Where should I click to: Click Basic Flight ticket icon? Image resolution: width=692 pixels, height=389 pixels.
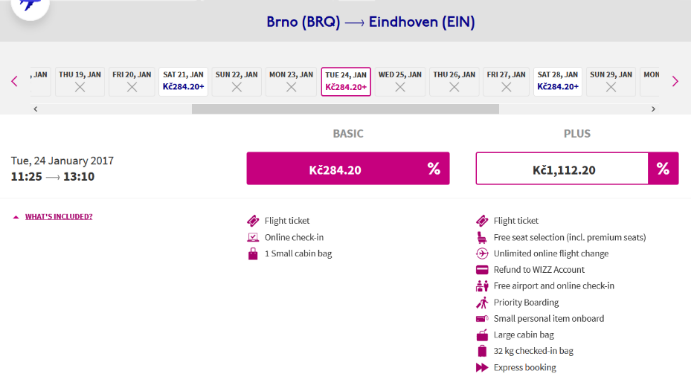(x=253, y=221)
